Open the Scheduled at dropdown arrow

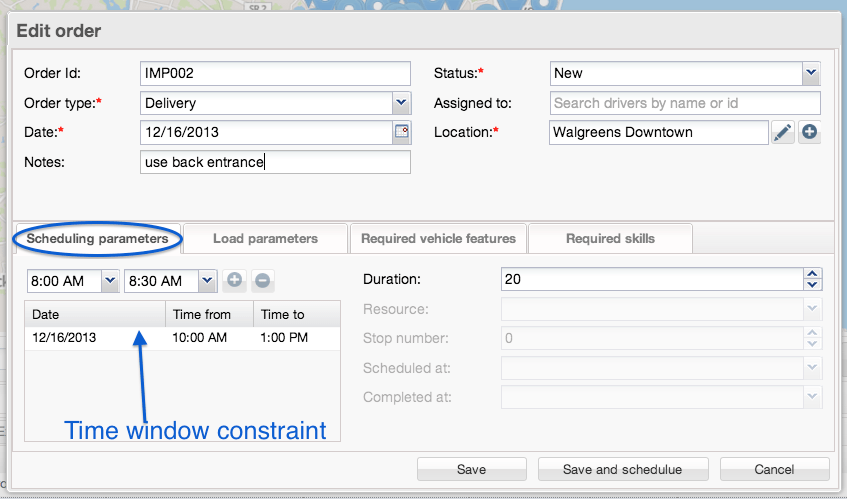pos(812,368)
